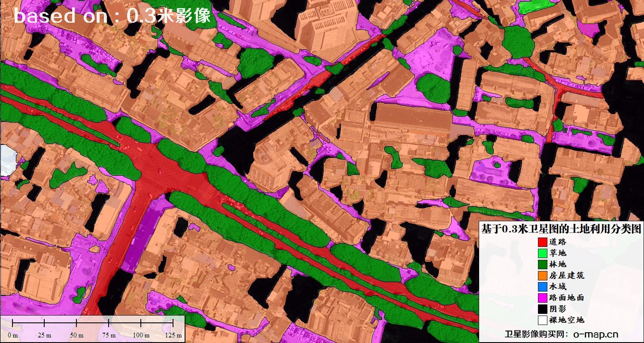Click the o-map.cn website text
This screenshot has height=343, width=644.
pos(595,334)
